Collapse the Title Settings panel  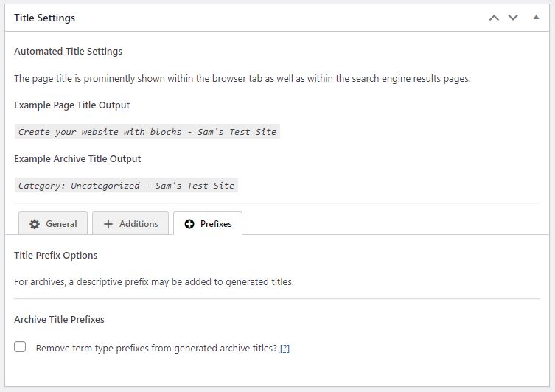coord(536,18)
